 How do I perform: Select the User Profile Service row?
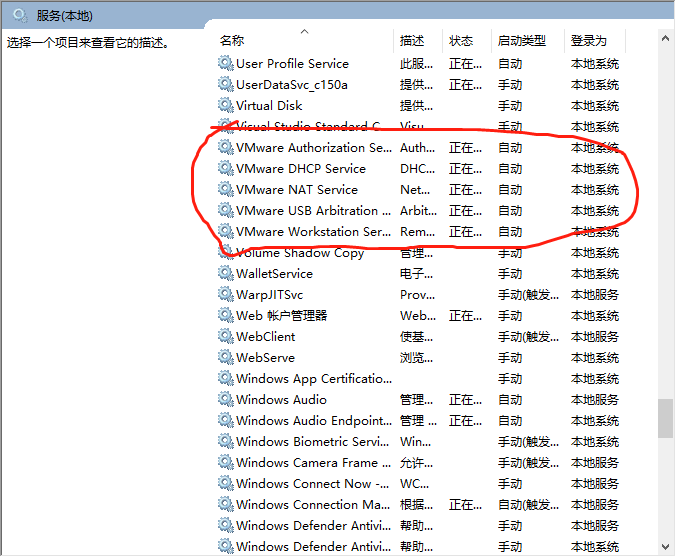(x=418, y=63)
